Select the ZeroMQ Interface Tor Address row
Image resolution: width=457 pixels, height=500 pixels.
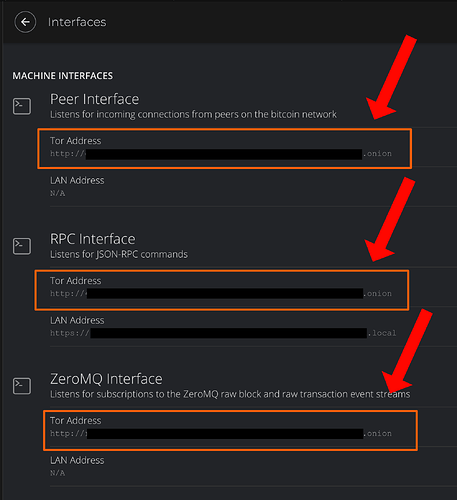(x=230, y=430)
